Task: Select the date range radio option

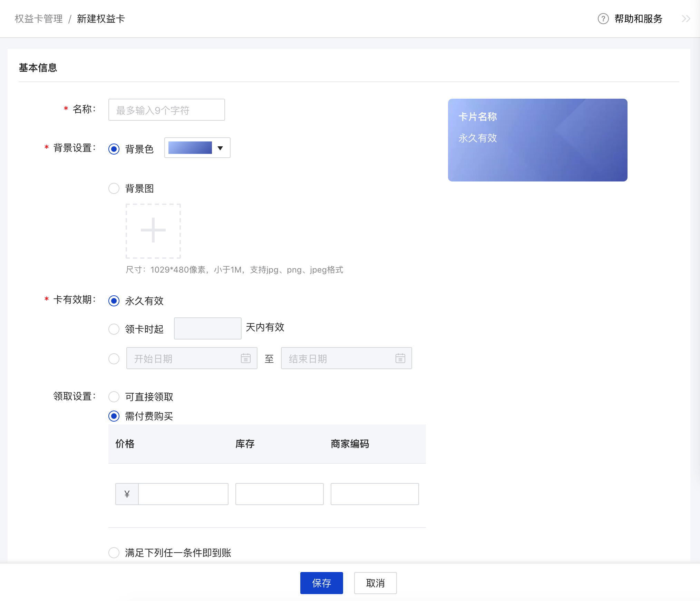Action: (x=114, y=359)
